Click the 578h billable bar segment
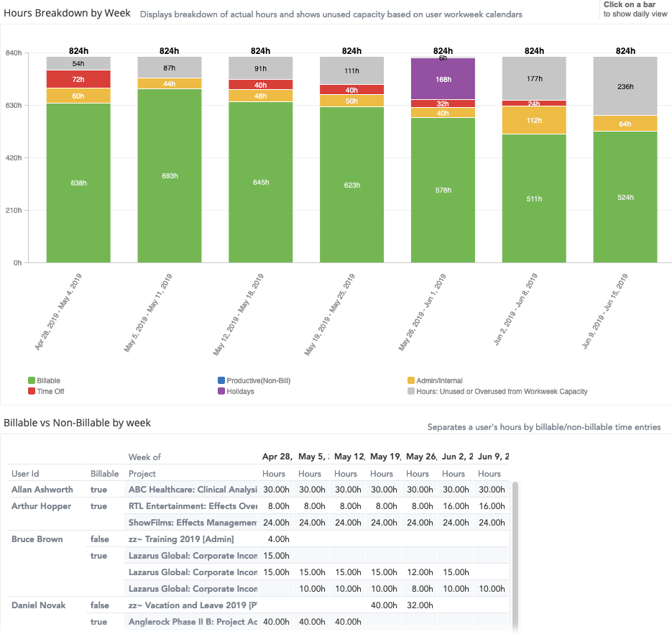Screen dimensions: 672x637 (x=443, y=191)
